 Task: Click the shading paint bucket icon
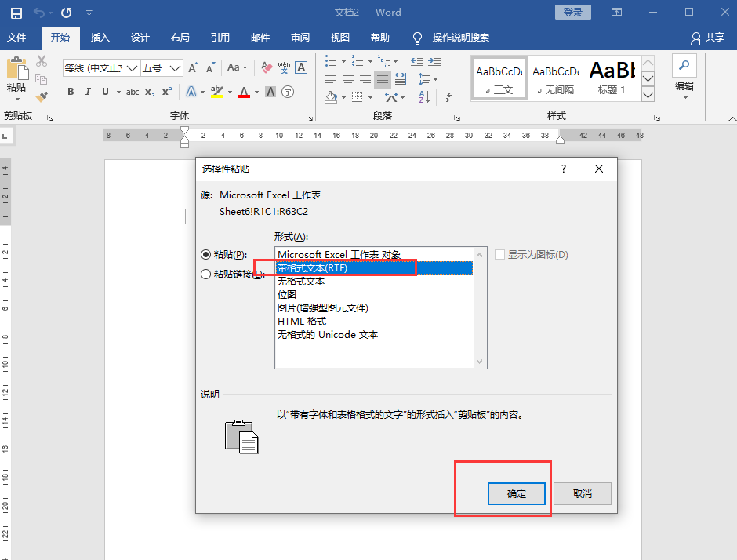point(332,97)
